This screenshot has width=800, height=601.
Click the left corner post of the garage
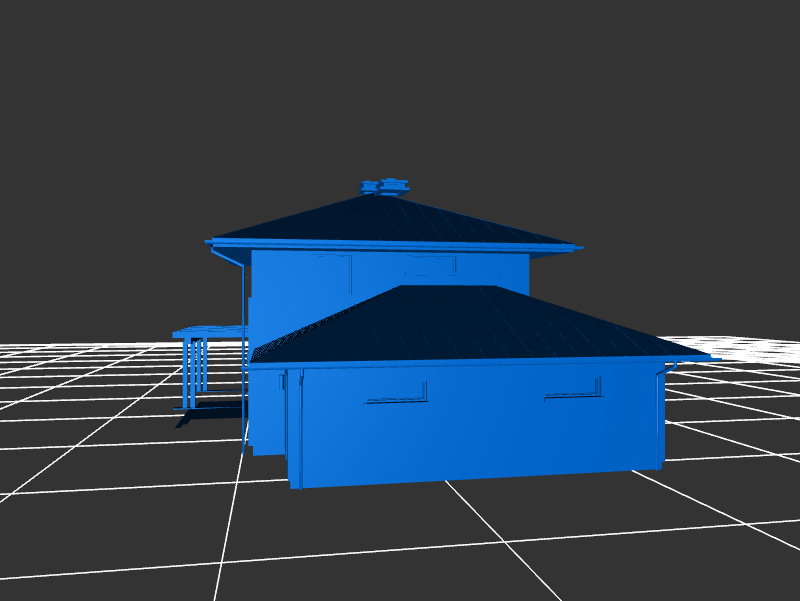click(x=295, y=428)
